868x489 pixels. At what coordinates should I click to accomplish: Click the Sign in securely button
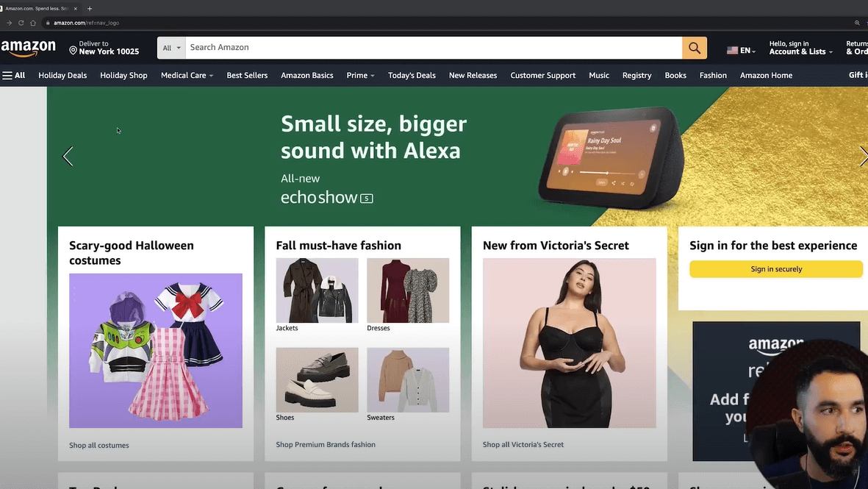776,269
